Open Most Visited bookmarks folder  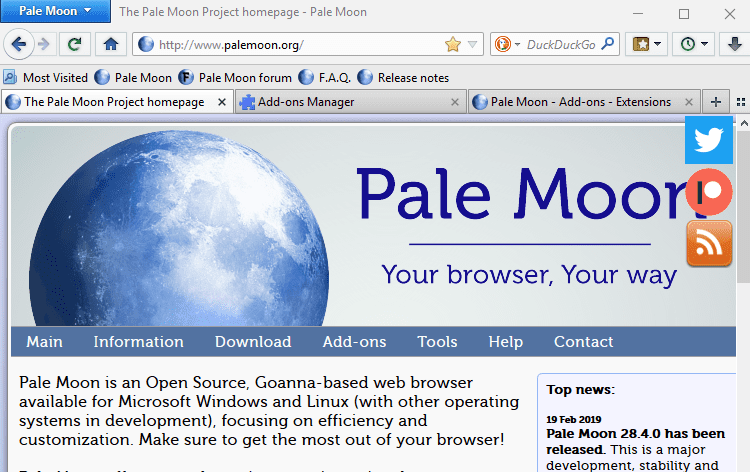45,77
